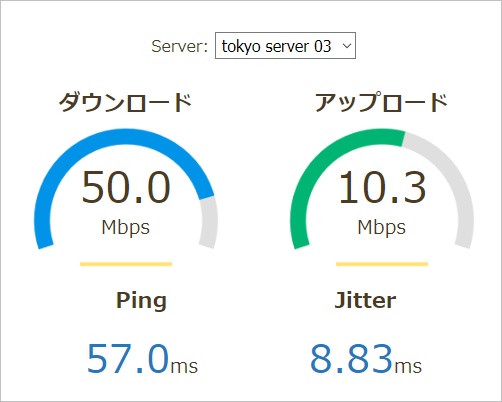
Task: Click the 50.0 download speed value
Action: pos(126,187)
